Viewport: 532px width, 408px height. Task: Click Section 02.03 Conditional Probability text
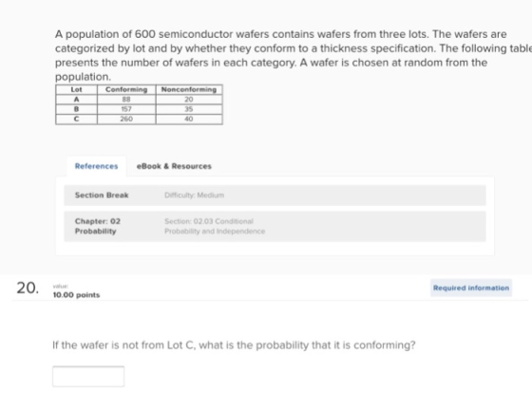point(215,226)
